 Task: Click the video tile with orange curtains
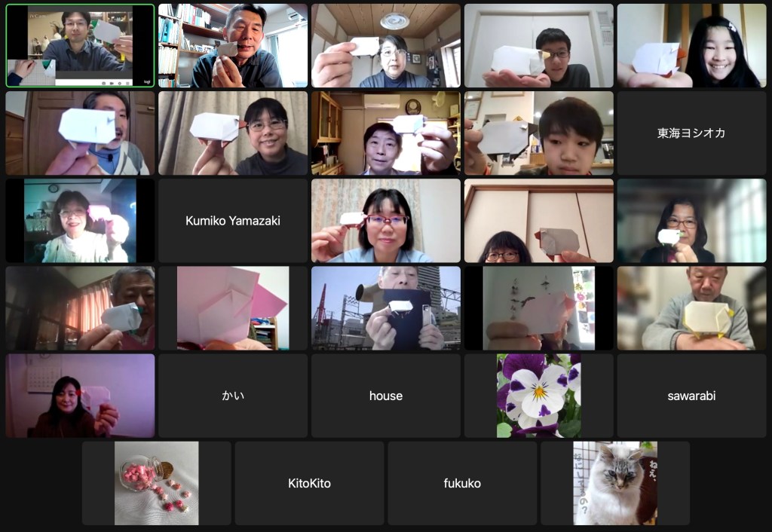(x=80, y=308)
